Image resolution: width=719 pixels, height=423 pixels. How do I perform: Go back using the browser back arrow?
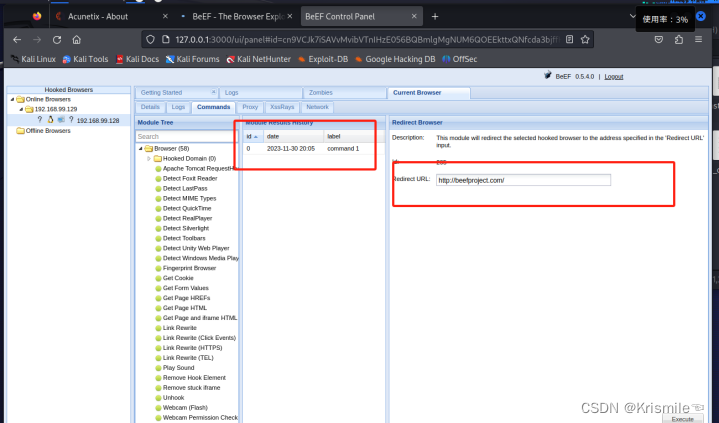17,40
